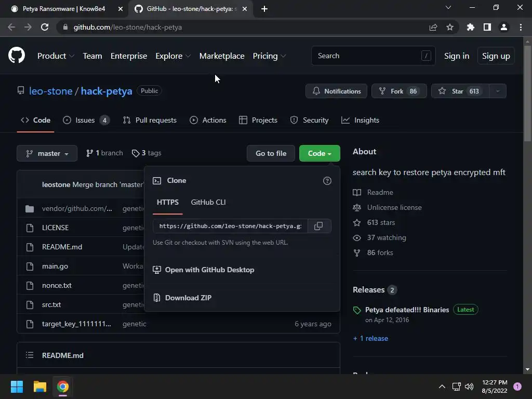The image size is (532, 399).
Task: Select the GitHub CLI clone tab
Action: [208, 202]
